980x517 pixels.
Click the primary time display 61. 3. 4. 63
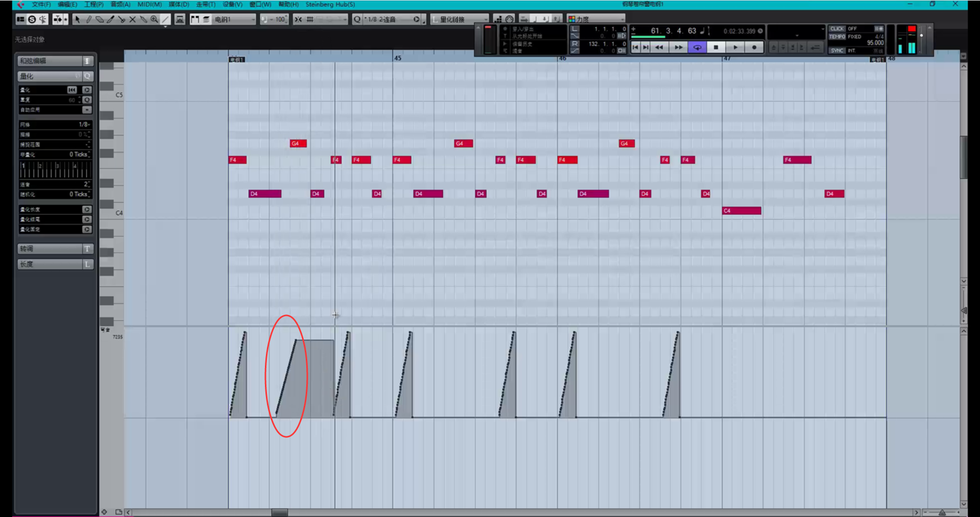(673, 31)
